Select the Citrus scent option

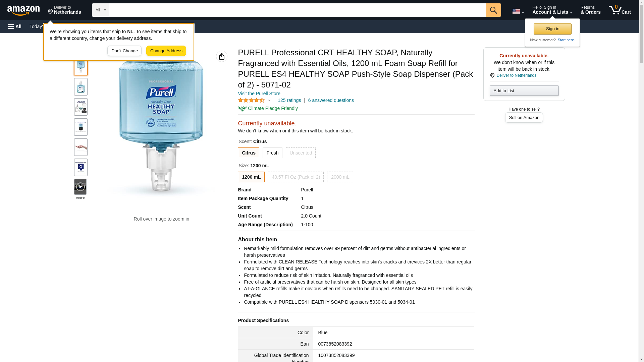[x=248, y=153]
